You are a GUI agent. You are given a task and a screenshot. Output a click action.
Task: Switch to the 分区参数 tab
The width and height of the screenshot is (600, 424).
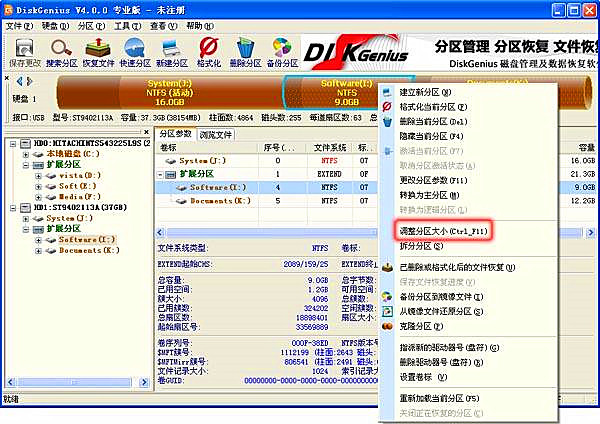(x=176, y=134)
